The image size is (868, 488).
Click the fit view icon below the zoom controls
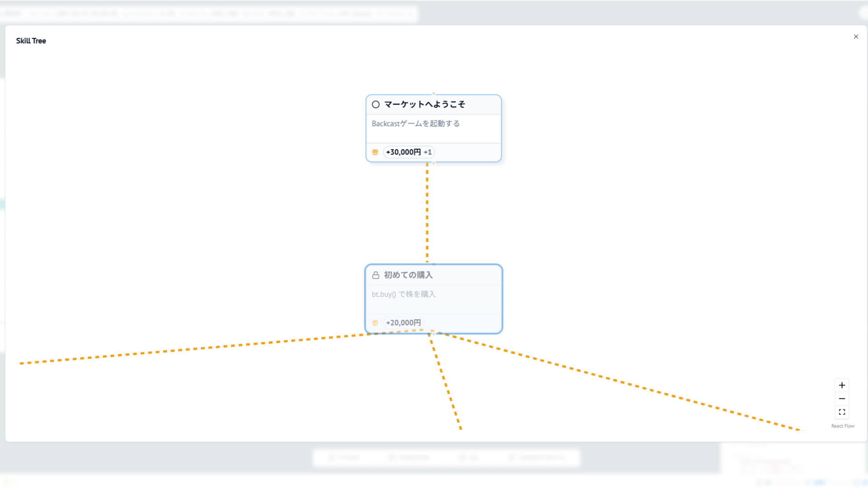[x=842, y=412]
